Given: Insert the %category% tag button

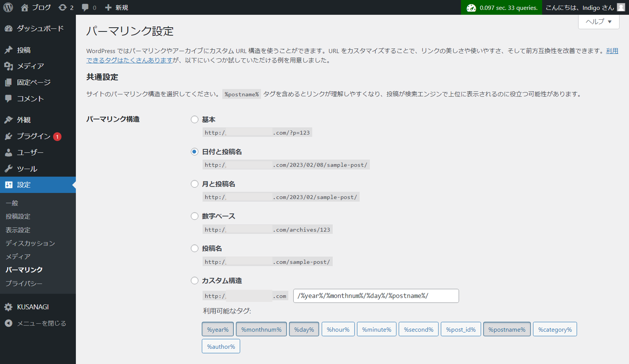Looking at the screenshot, I should tap(555, 329).
